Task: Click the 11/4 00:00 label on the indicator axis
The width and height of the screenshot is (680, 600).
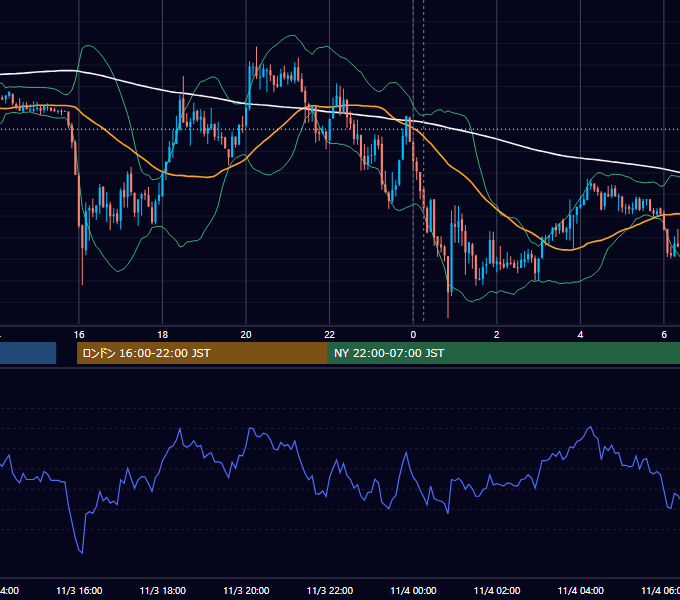Action: (x=413, y=591)
